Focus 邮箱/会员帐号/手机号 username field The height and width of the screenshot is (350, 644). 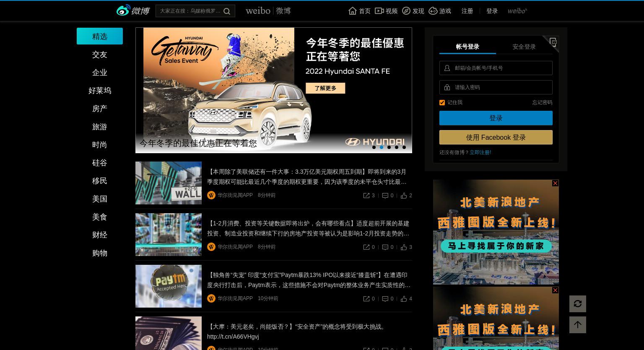[496, 68]
